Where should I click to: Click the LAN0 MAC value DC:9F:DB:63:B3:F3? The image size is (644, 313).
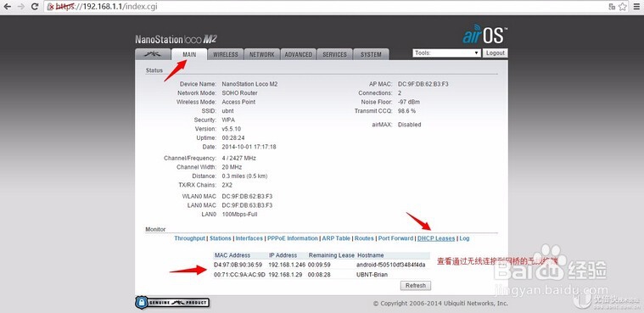pos(247,205)
